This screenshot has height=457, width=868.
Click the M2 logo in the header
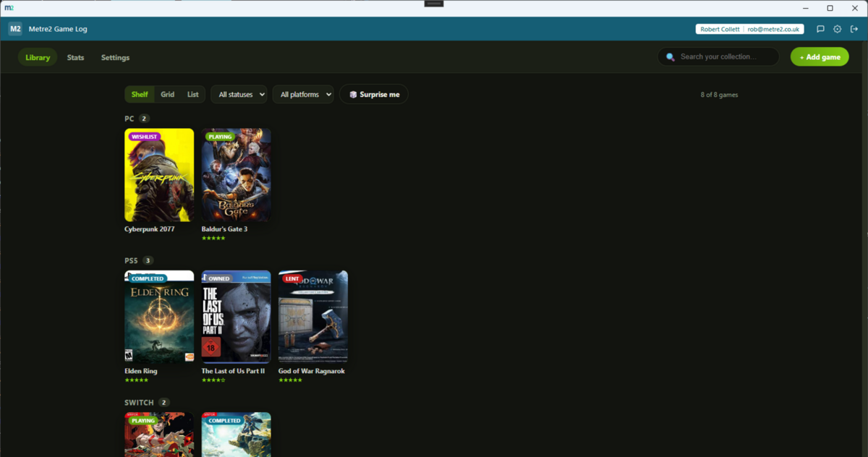pyautogui.click(x=15, y=29)
